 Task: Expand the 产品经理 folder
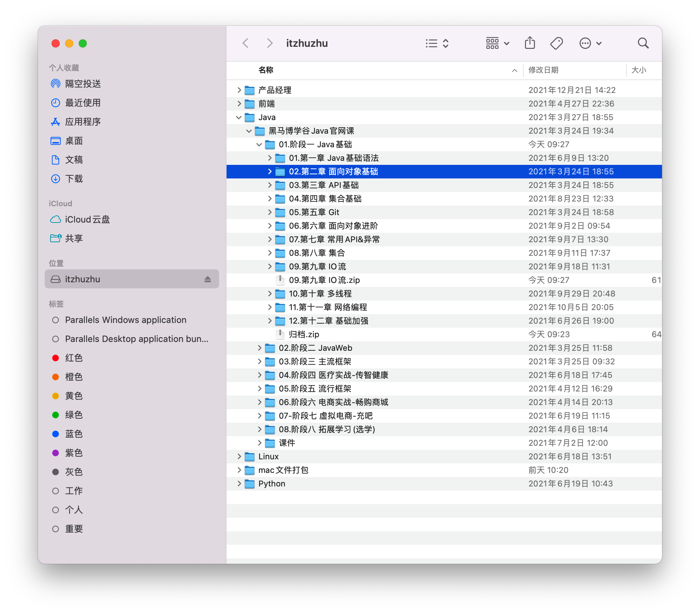pos(239,90)
